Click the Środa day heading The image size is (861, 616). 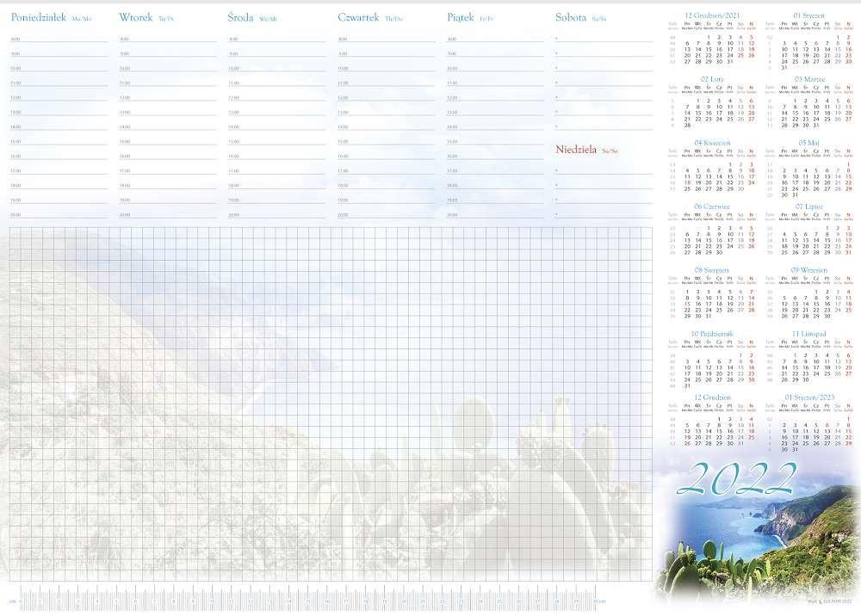[x=241, y=17]
